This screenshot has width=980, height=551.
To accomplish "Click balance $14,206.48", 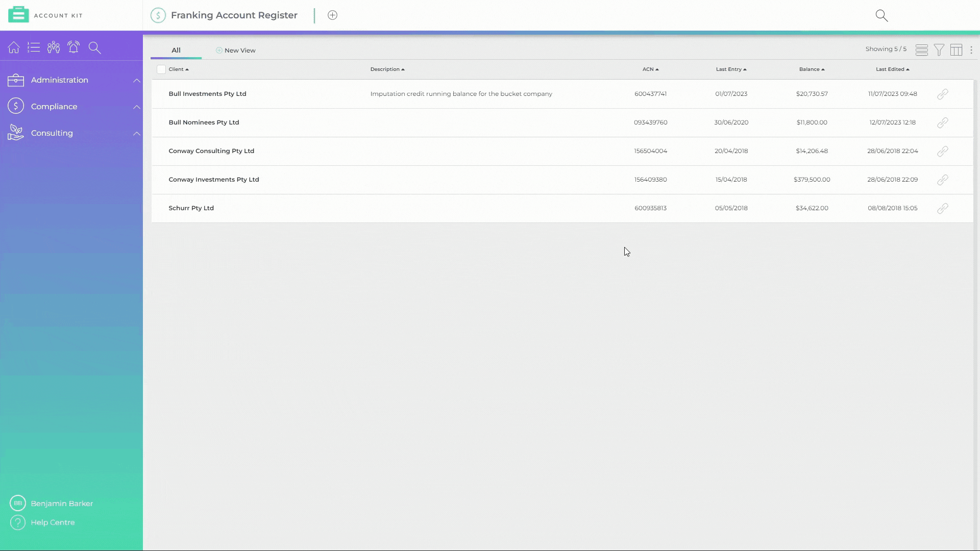I will [812, 151].
